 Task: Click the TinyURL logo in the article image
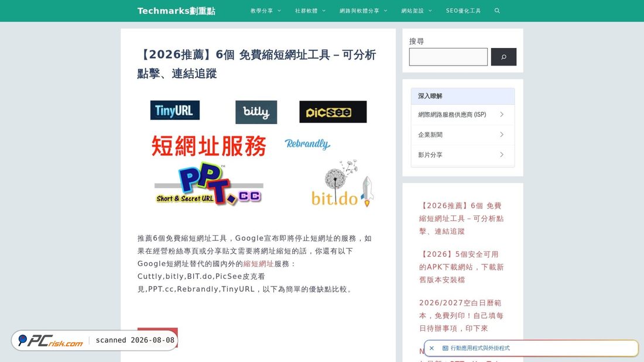(175, 111)
